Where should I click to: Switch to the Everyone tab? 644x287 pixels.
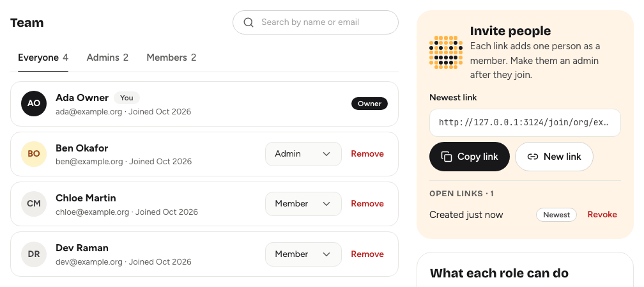click(x=43, y=58)
